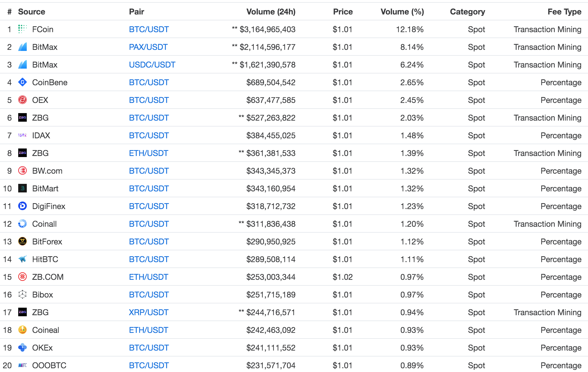Select FCoin's Transaction Mining fee type
Viewport: 588px width, 372px height.
pos(548,29)
